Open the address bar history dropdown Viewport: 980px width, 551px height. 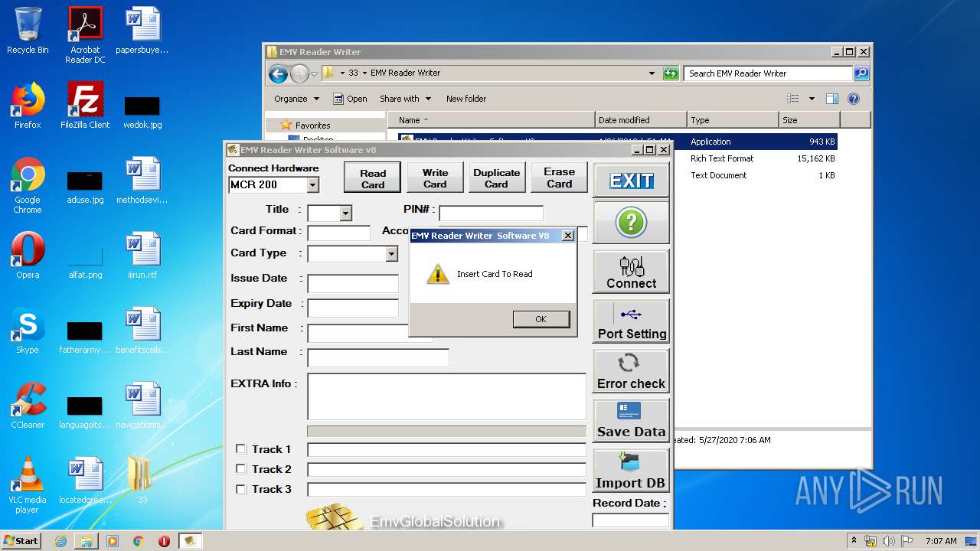(x=652, y=73)
